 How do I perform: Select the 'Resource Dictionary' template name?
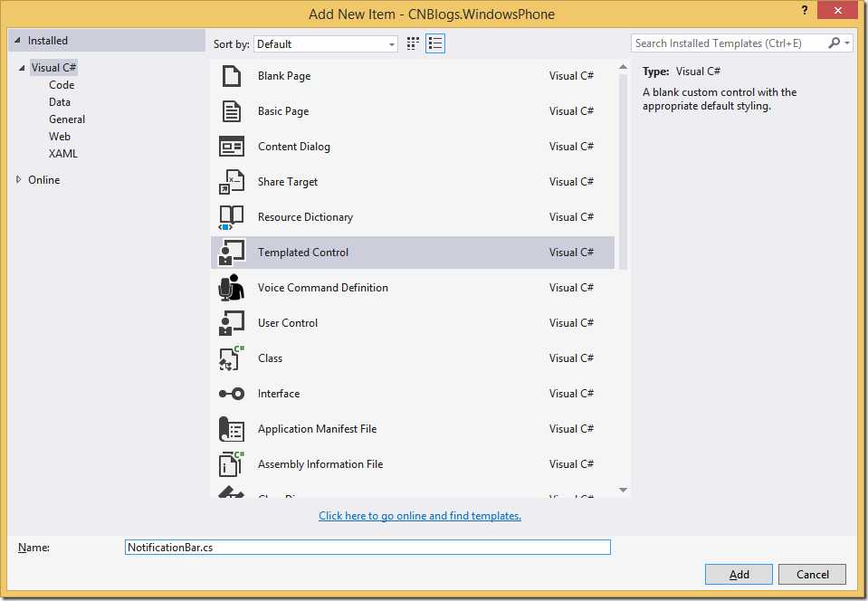click(x=305, y=217)
